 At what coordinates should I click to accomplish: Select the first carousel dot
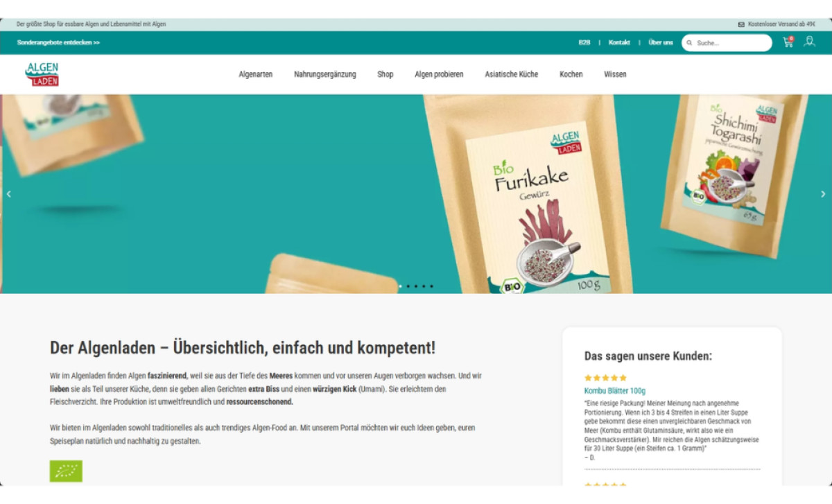coord(400,286)
